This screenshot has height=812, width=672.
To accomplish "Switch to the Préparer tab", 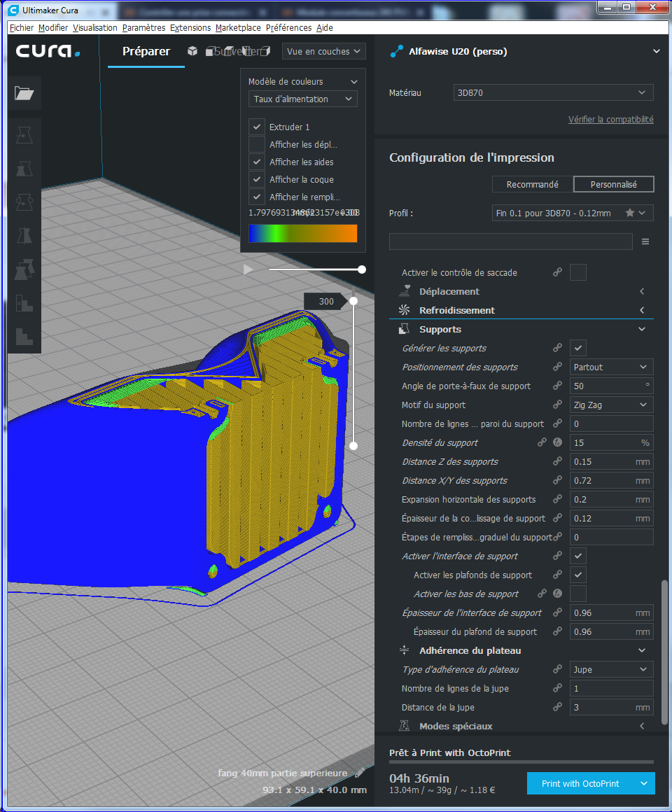I will pos(146,51).
